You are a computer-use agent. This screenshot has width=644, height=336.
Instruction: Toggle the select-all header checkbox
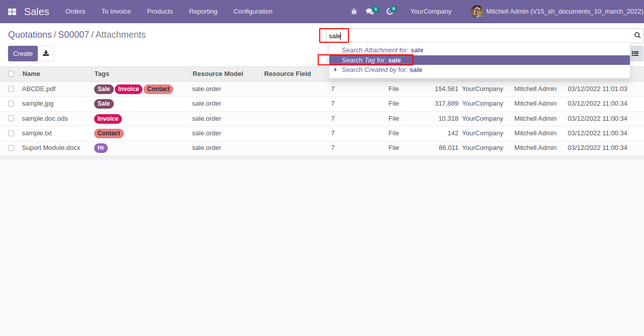coord(11,74)
